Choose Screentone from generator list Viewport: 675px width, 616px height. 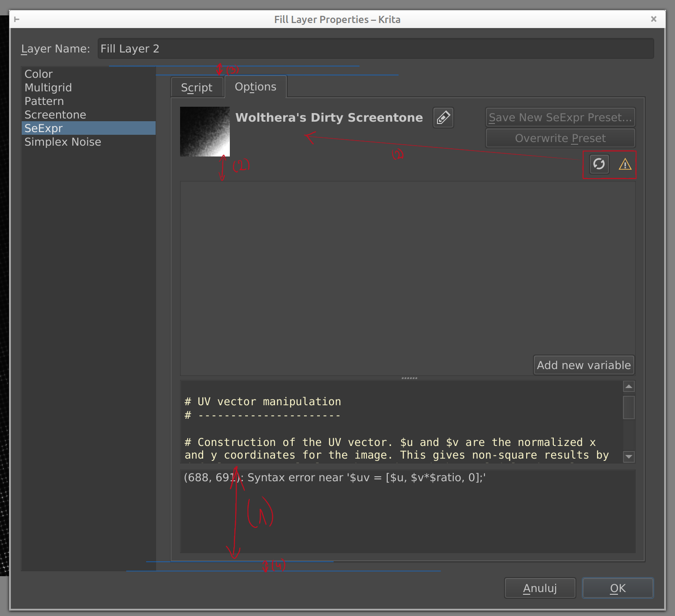(55, 115)
